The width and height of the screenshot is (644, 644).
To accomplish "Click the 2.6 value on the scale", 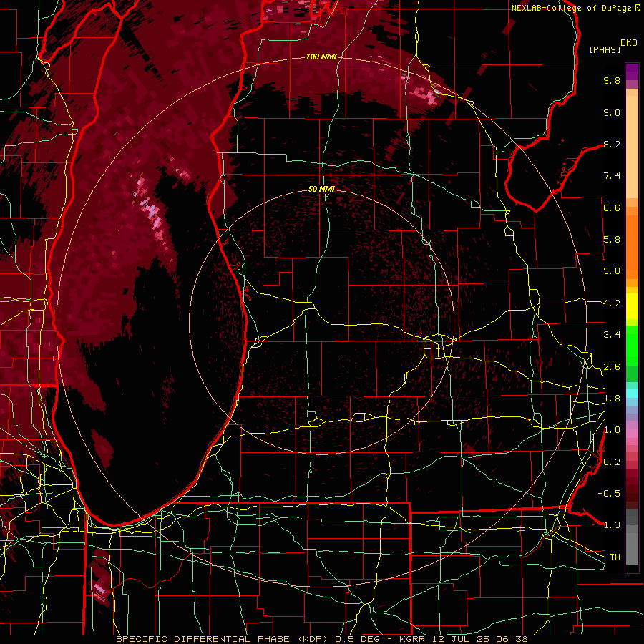I will click(x=612, y=367).
